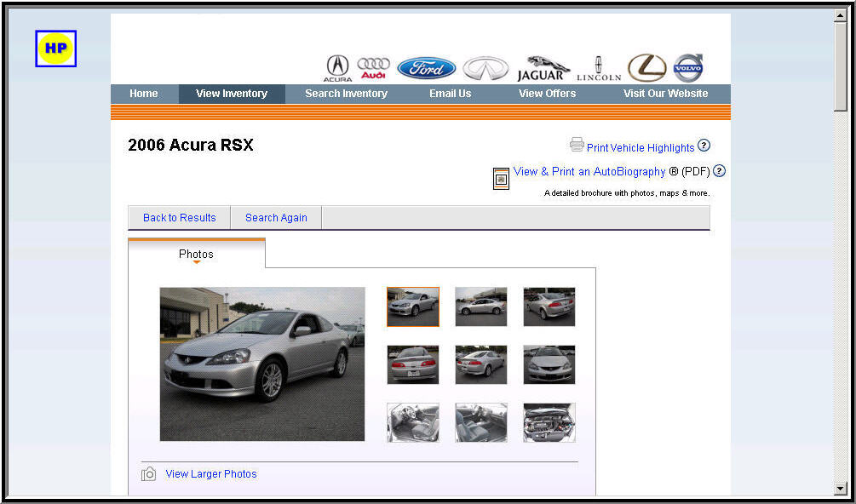The height and width of the screenshot is (504, 856).
Task: Click the scrollbar up arrow
Action: [841, 16]
